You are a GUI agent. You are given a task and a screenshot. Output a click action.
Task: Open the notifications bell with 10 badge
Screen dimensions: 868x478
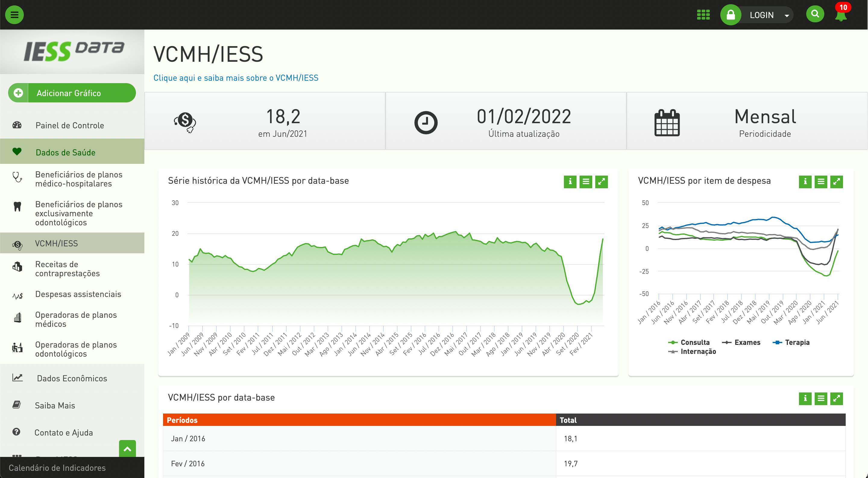tap(841, 13)
